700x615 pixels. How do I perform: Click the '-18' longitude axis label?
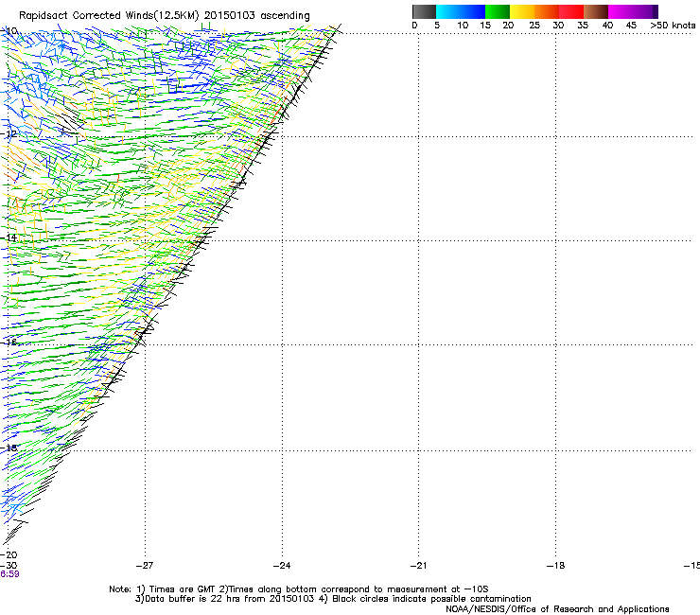(x=555, y=566)
